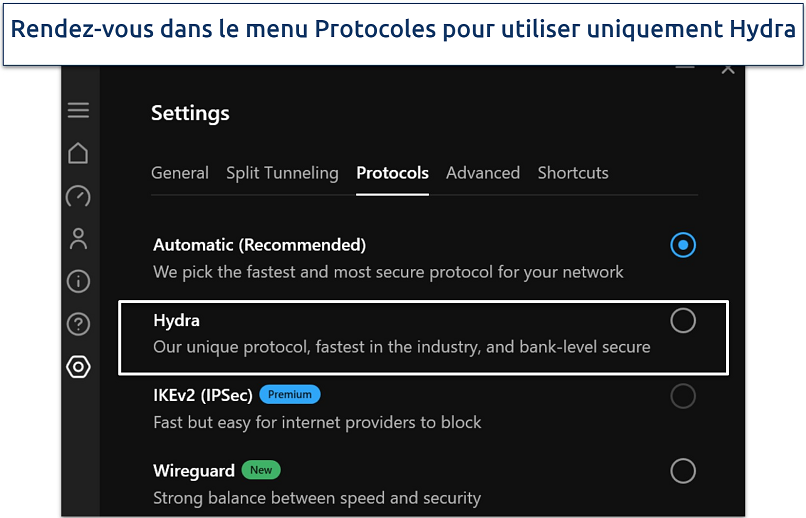
Task: Select the Protocols tab
Action: (392, 173)
